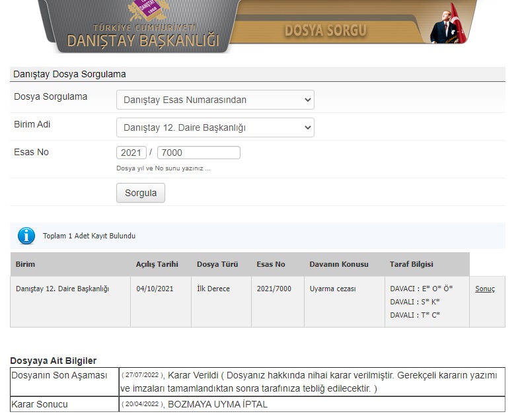Click the Esas No column header
This screenshot has height=420, width=518.
click(x=271, y=264)
